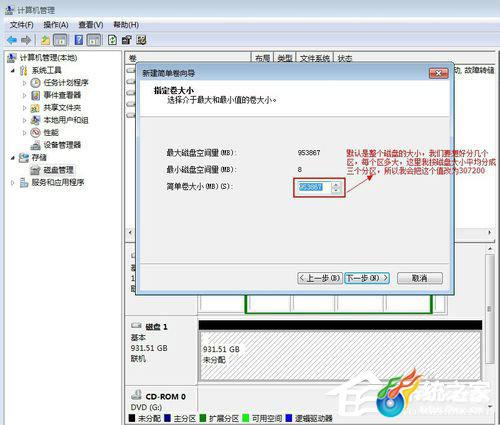Increase volume size with spinner up arrow
Viewport: 500px width, 425px height.
336,185
